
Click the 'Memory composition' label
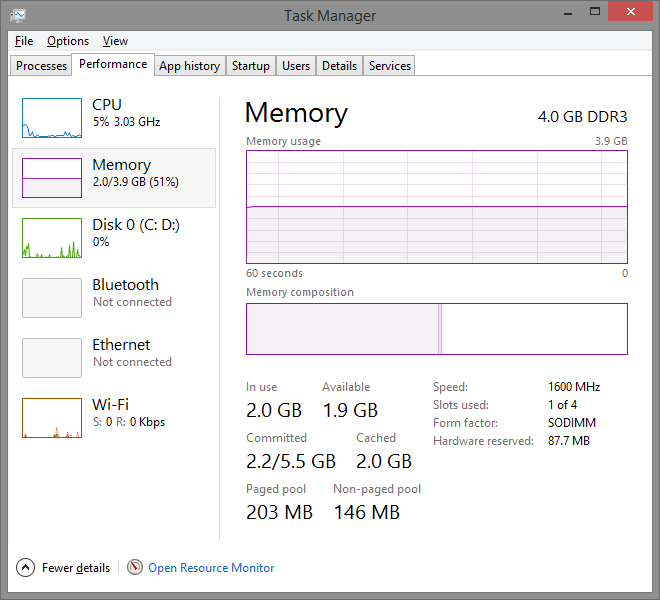point(300,292)
